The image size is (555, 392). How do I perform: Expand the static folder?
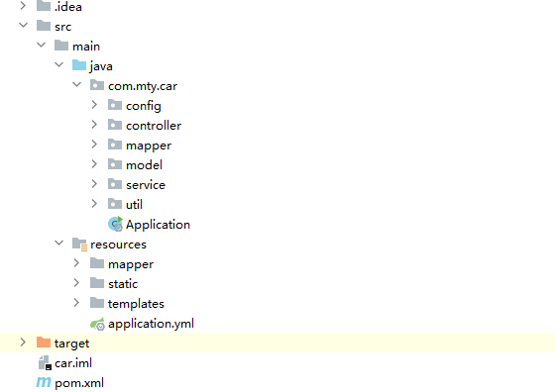point(76,283)
